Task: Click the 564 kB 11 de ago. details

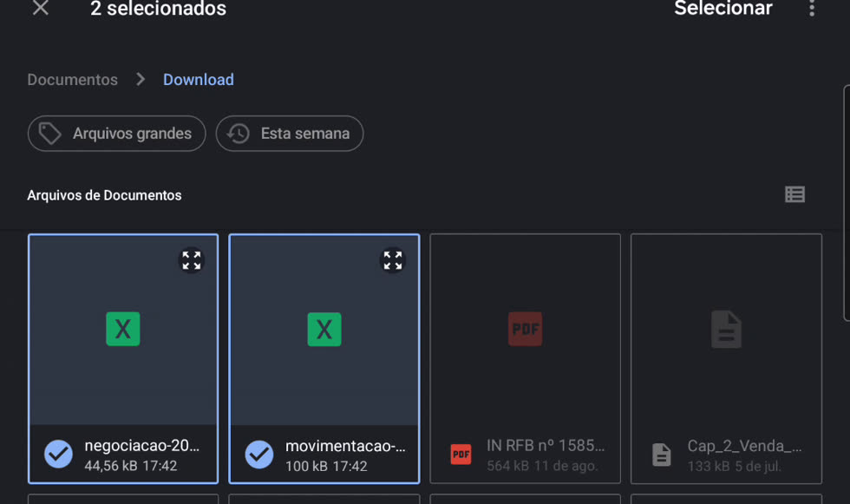Action: (542, 466)
